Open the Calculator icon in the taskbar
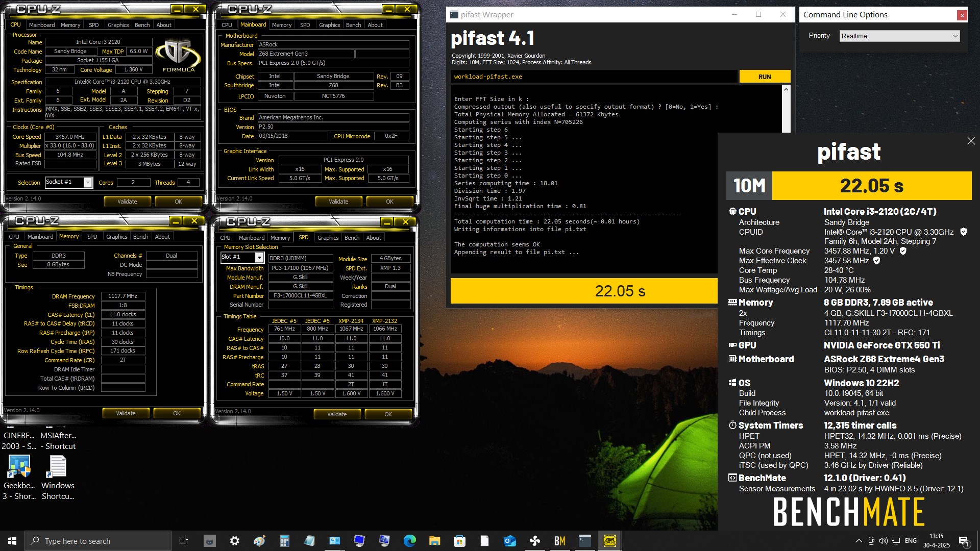The width and height of the screenshot is (980, 551). click(x=284, y=541)
